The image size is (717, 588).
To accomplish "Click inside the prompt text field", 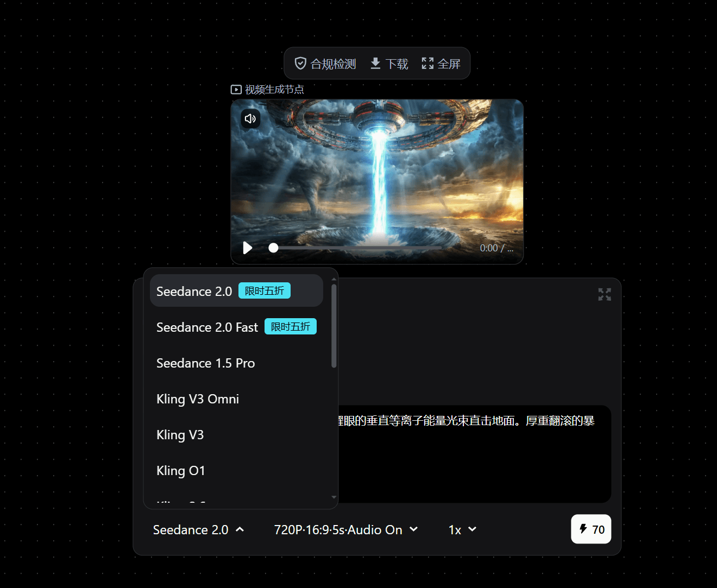I will (473, 456).
